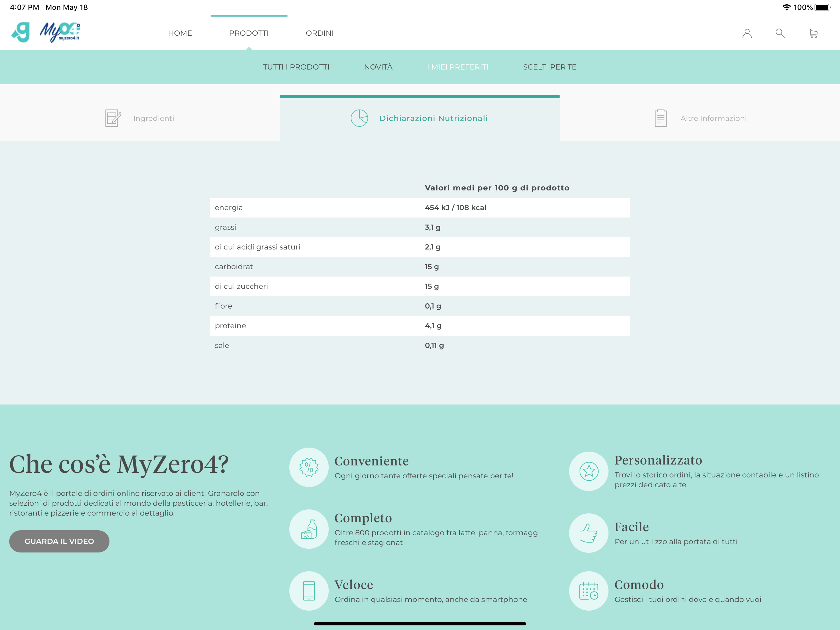Image resolution: width=840 pixels, height=630 pixels.
Task: Tap the Wi-Fi status icon
Action: click(787, 7)
